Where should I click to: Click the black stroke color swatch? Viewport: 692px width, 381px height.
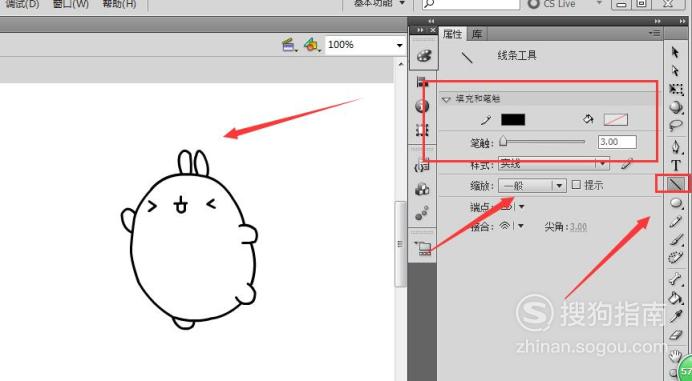point(513,119)
